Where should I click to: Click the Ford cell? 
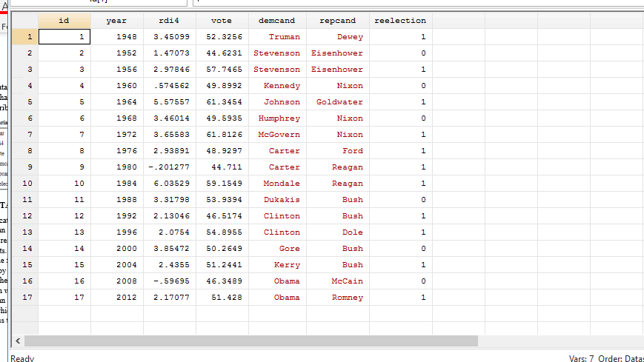click(338, 151)
